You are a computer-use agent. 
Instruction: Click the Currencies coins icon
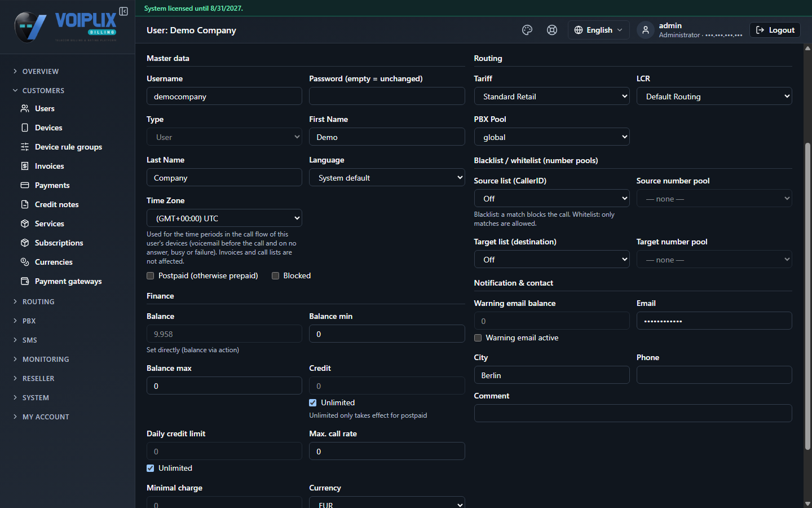click(x=25, y=262)
